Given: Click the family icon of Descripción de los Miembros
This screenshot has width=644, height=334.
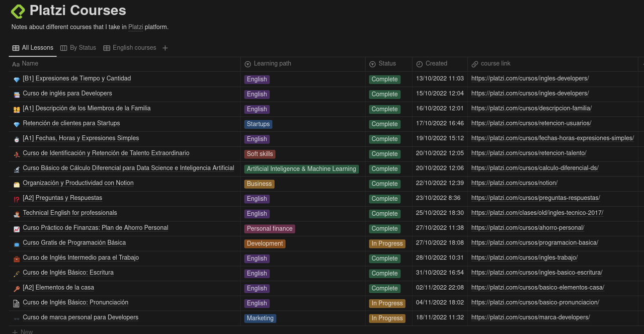Looking at the screenshot, I should coord(17,109).
